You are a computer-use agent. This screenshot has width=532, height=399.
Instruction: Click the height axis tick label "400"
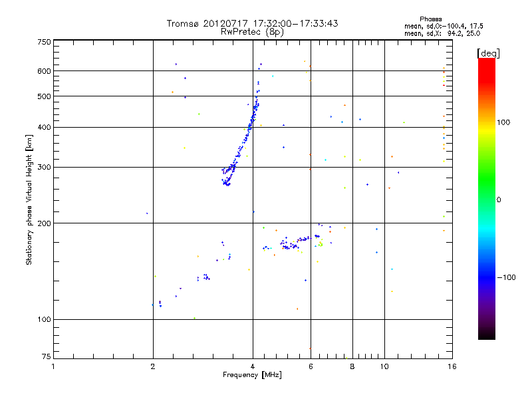[45, 127]
